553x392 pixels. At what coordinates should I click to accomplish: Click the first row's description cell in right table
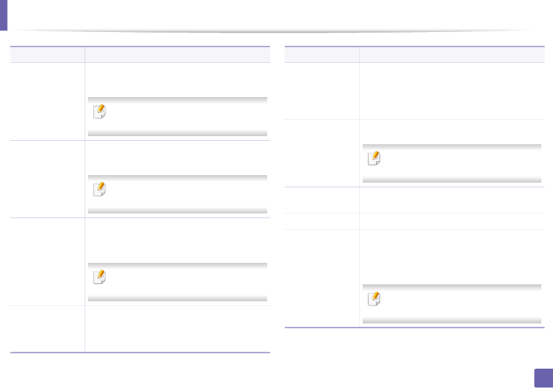coord(452,91)
